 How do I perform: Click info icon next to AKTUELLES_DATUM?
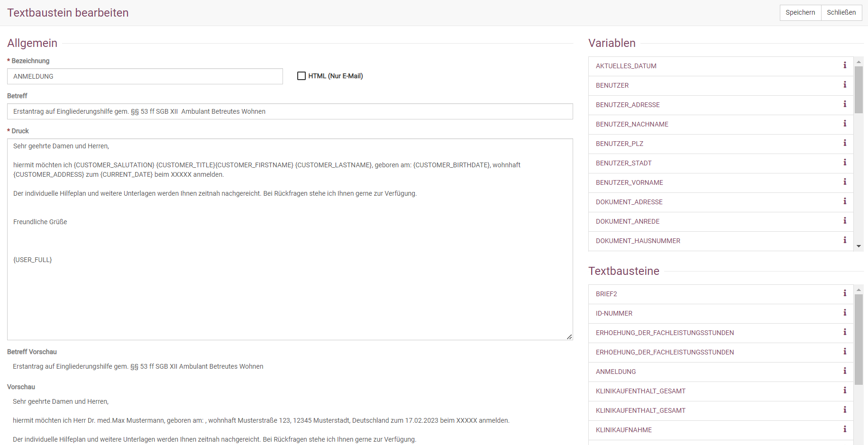[844, 65]
